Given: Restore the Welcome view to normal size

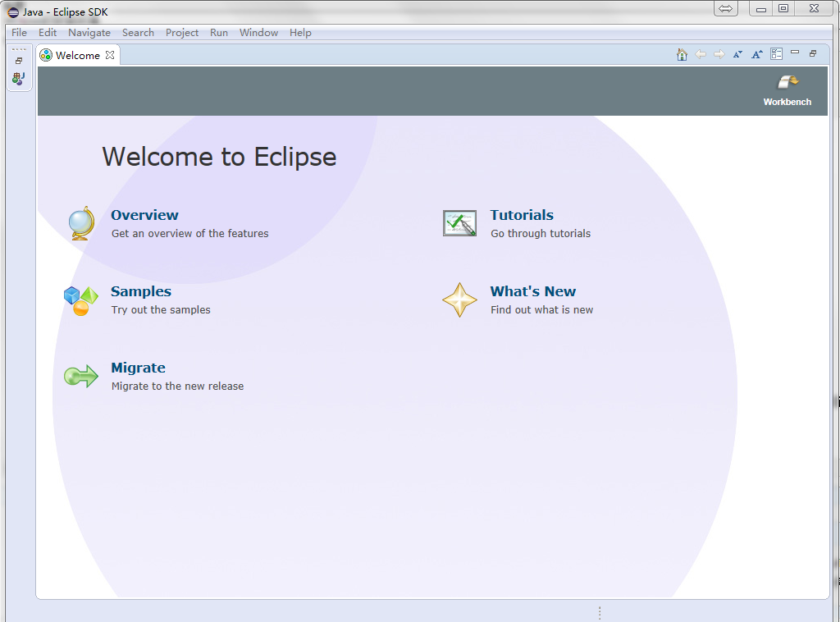Looking at the screenshot, I should (x=813, y=53).
